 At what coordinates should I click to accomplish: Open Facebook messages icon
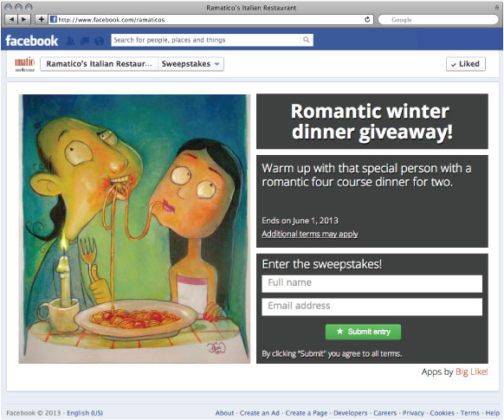[x=85, y=41]
